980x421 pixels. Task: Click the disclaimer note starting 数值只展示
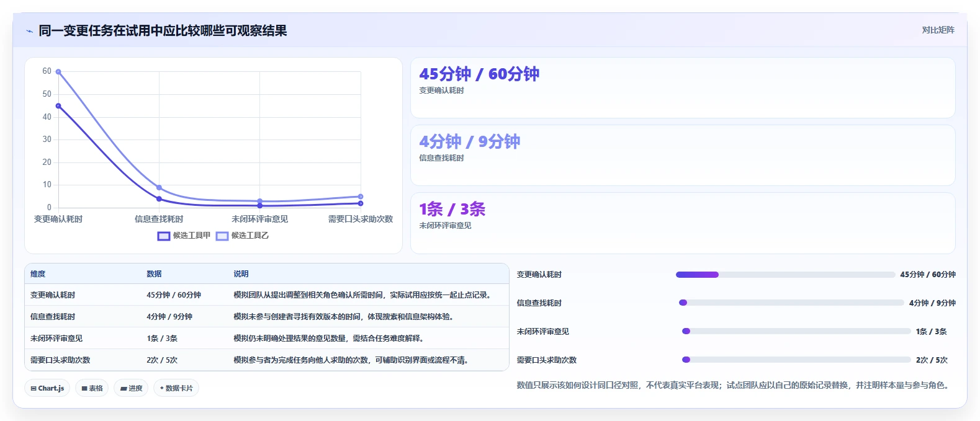(734, 385)
